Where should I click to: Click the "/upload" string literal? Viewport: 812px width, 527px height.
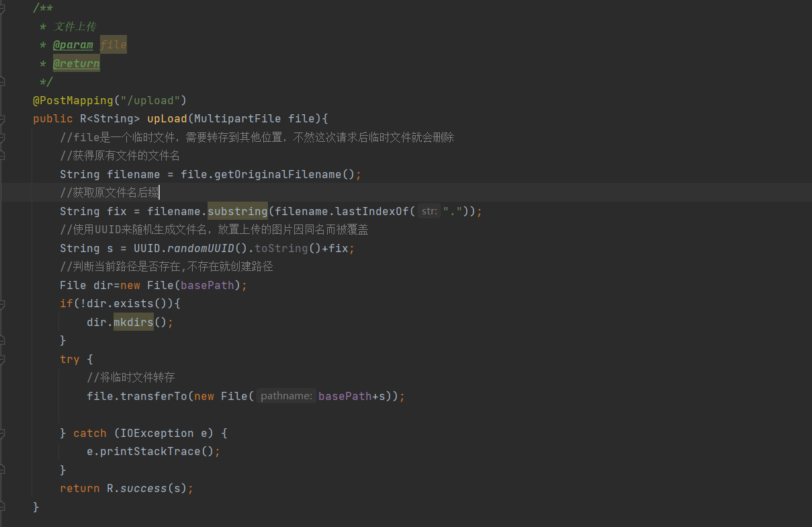[x=150, y=100]
